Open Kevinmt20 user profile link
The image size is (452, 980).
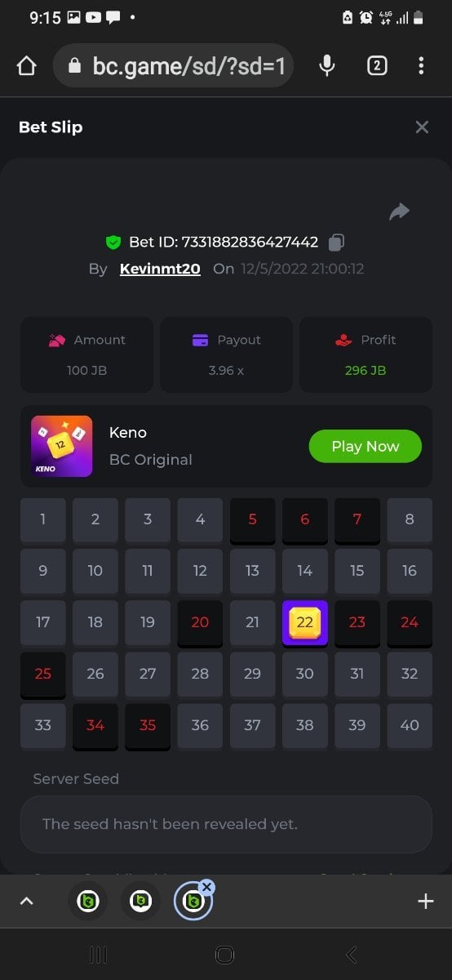coord(160,269)
